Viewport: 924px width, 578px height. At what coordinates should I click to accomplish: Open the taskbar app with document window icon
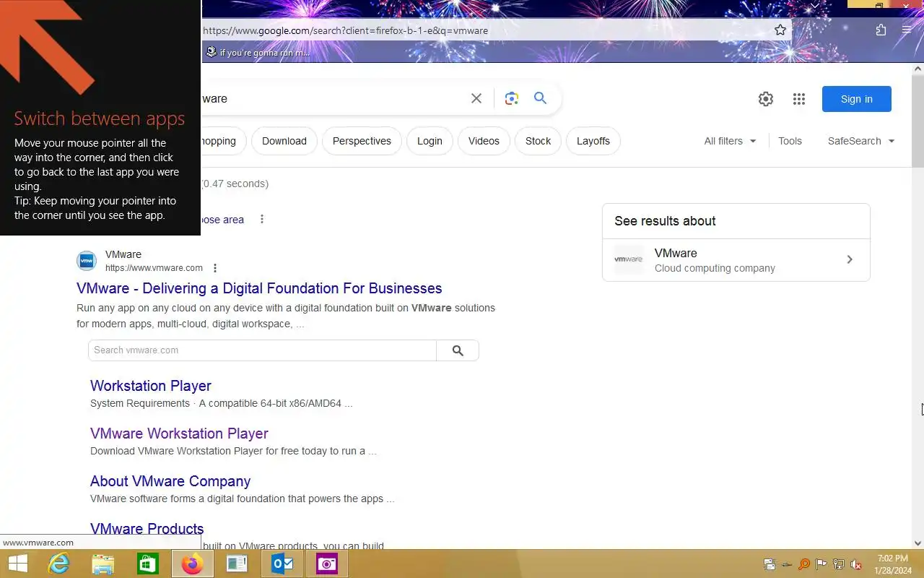(x=237, y=564)
